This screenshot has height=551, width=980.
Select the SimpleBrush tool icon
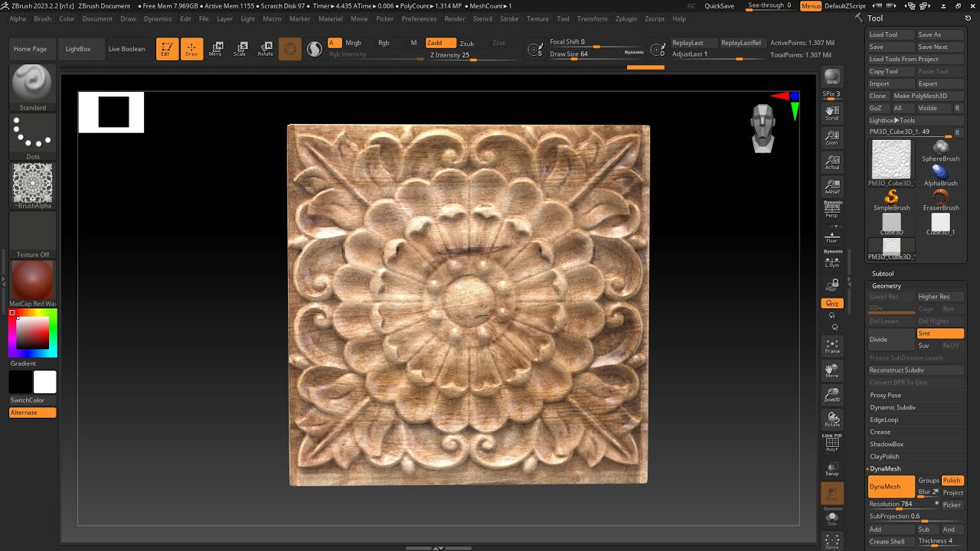coord(891,200)
